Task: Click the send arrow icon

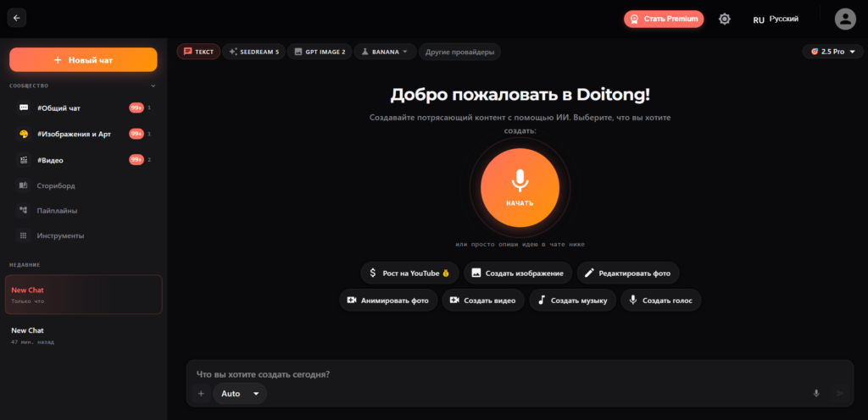Action: 840,394
